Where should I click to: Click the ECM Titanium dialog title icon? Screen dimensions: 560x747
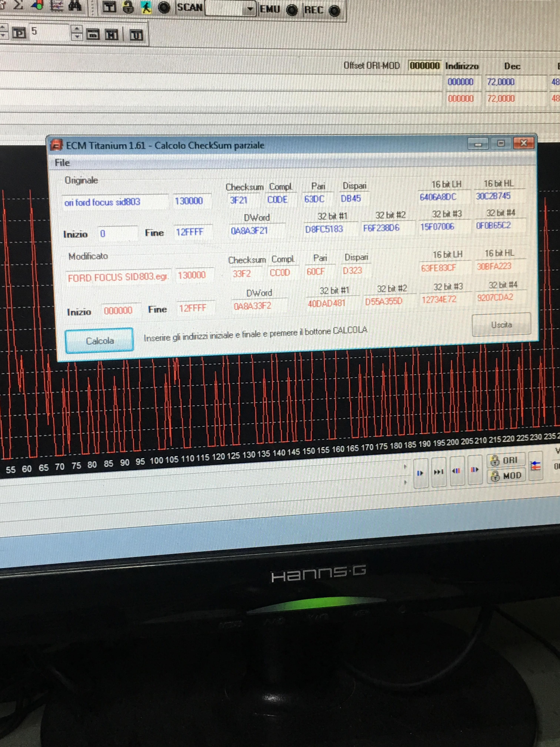pos(56,145)
